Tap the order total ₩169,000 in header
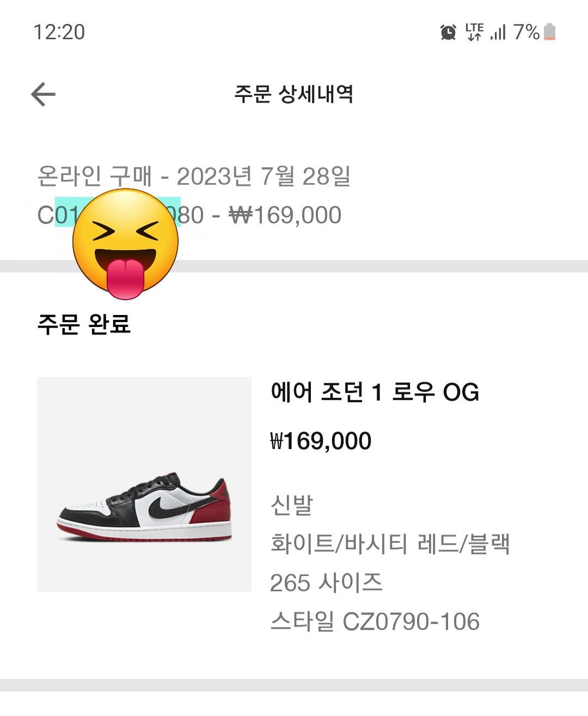 tap(285, 215)
